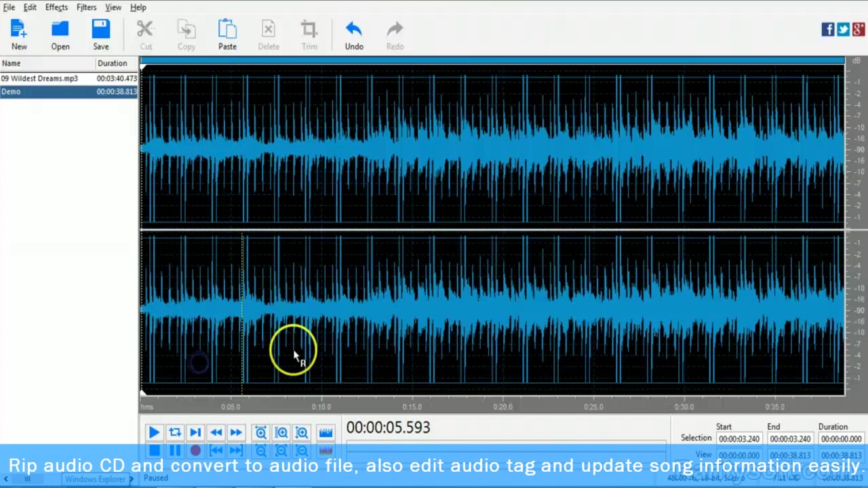Click the third zoom magnifier in the top row
The image size is (868, 488).
point(302,432)
